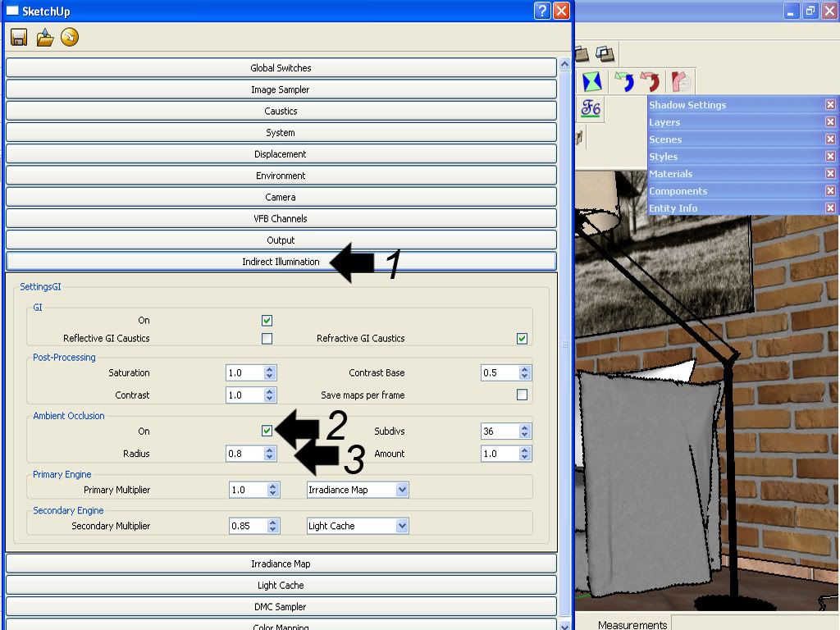Click the load options folder icon
840x630 pixels.
(x=45, y=38)
